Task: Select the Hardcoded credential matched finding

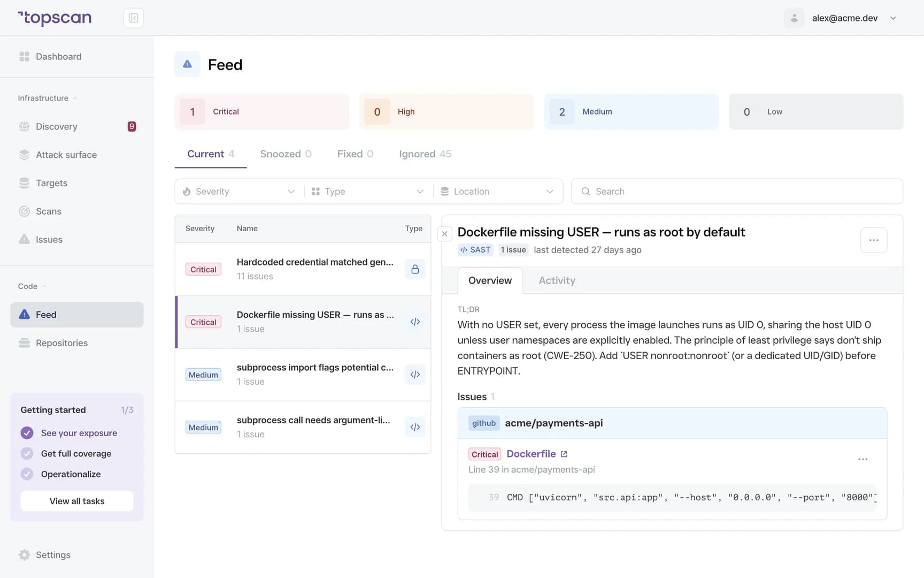Action: click(x=303, y=269)
